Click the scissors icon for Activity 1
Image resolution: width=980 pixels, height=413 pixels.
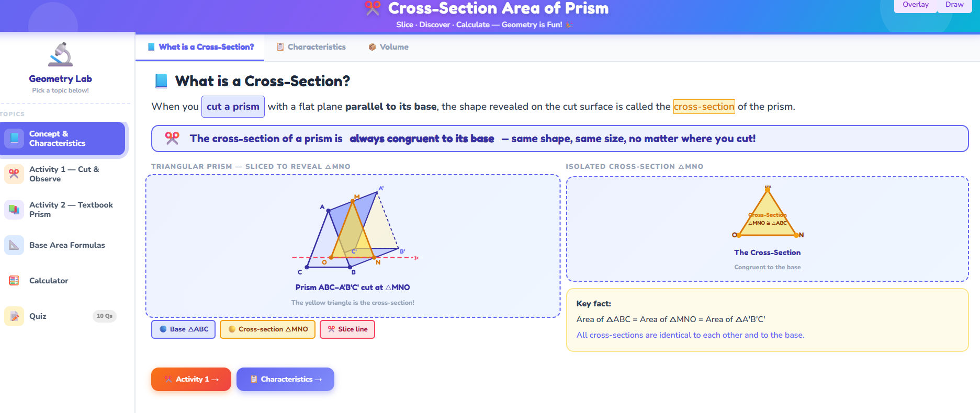(x=13, y=174)
